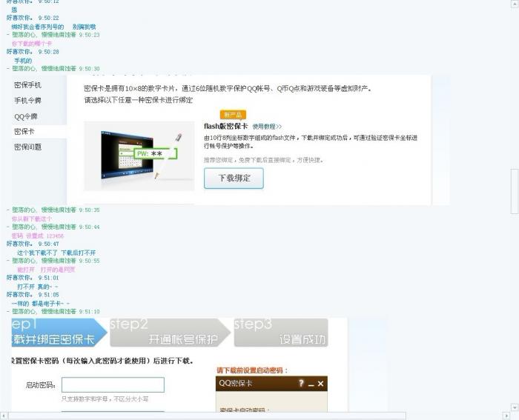
Task: Click the message header timestamped 9:50:35
Action: pyautogui.click(x=53, y=210)
